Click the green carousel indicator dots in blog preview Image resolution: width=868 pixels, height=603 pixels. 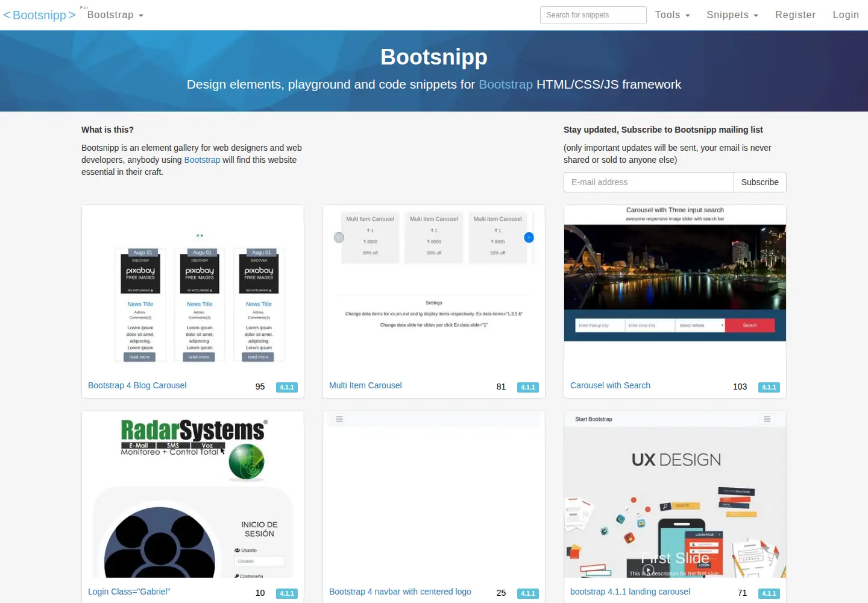[x=200, y=236]
